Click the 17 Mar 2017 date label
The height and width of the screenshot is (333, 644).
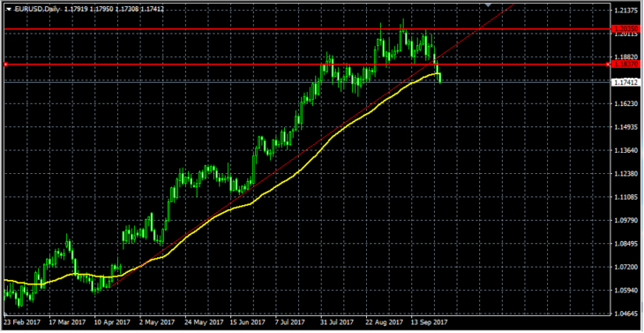coord(67,322)
